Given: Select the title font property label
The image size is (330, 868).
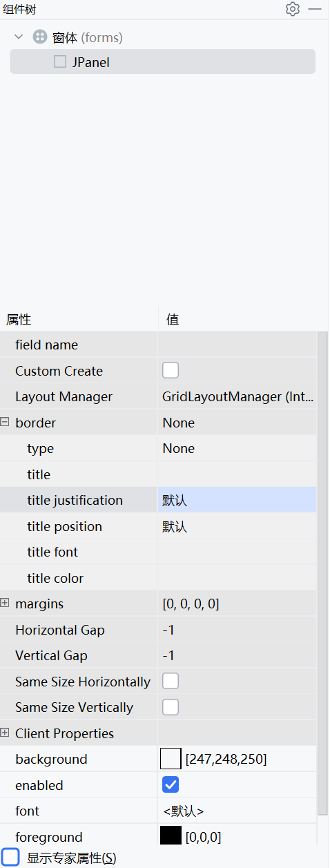Looking at the screenshot, I should point(52,552).
